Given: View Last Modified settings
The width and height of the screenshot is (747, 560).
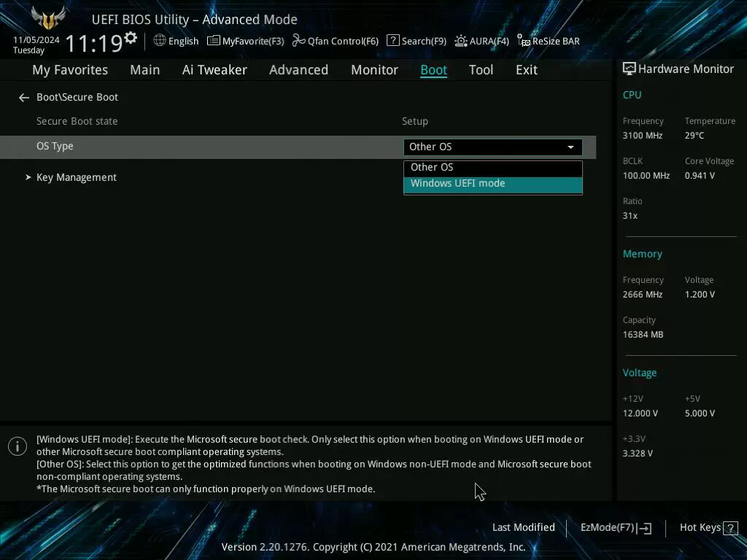Looking at the screenshot, I should pyautogui.click(x=524, y=528).
